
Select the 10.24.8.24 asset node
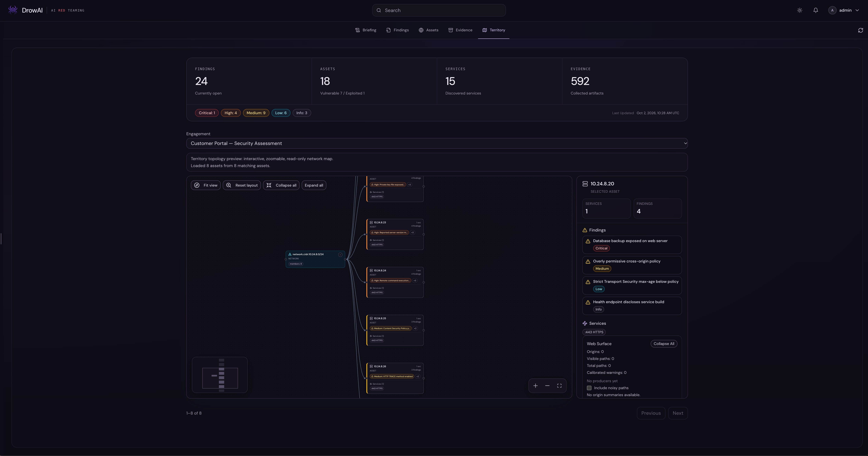point(395,282)
